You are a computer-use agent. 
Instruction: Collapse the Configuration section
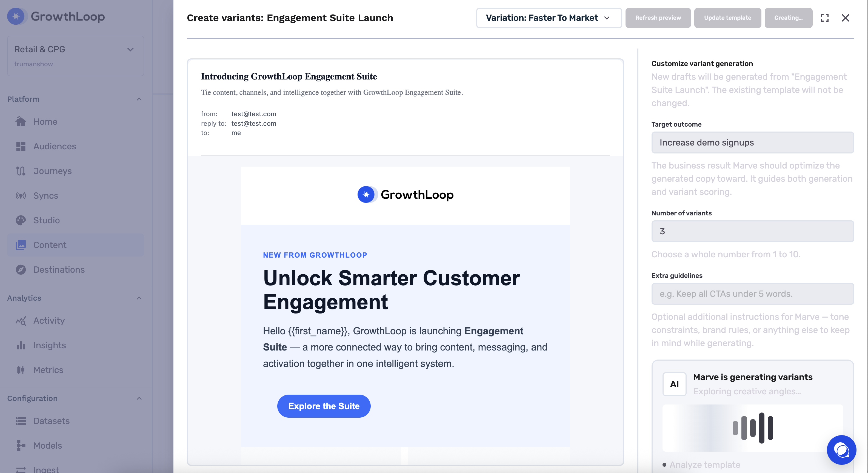click(x=139, y=398)
